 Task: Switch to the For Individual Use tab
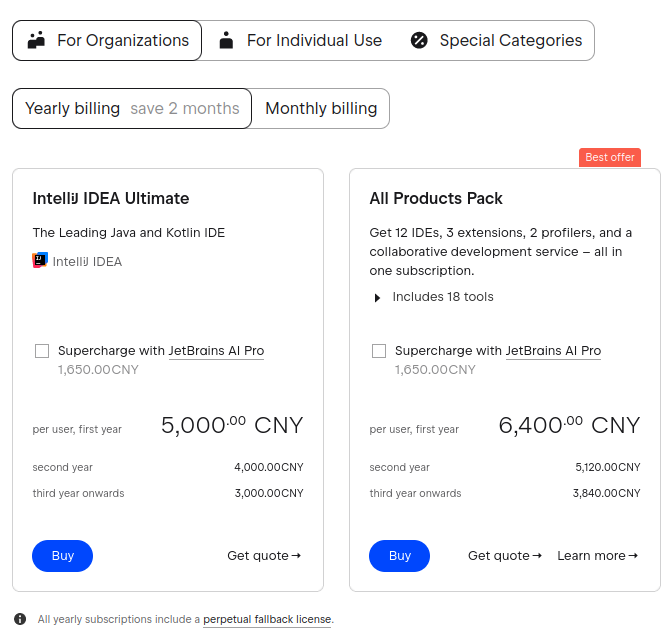coord(300,41)
